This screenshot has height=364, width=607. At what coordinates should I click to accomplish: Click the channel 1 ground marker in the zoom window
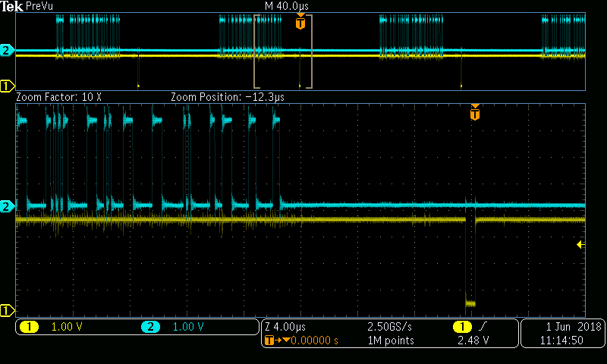coord(7,310)
